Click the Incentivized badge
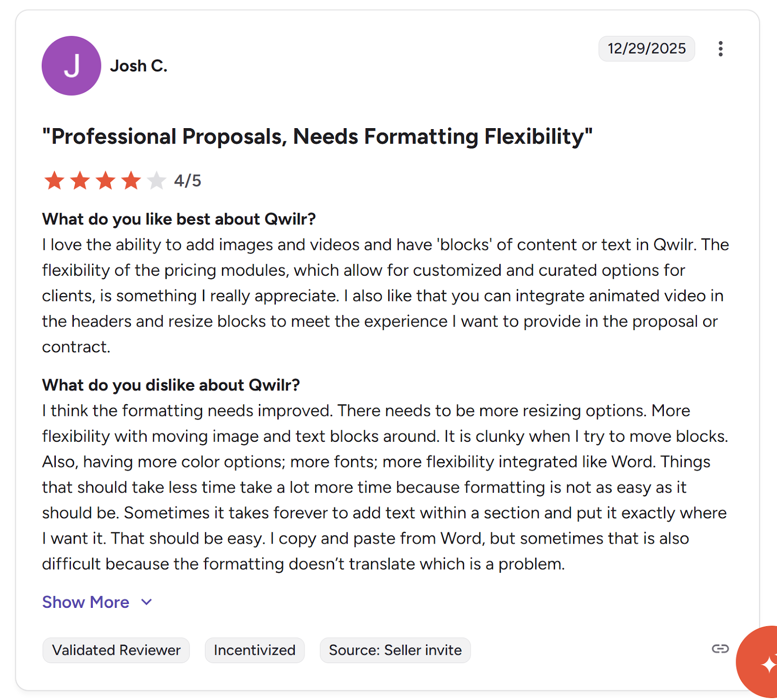777x700 pixels. [254, 650]
